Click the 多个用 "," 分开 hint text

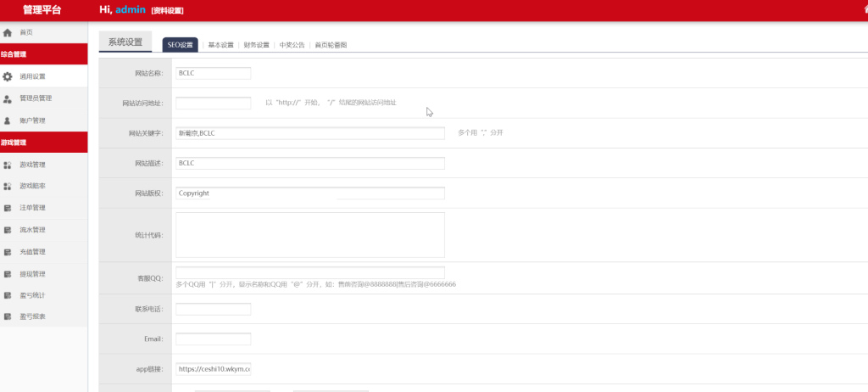481,133
